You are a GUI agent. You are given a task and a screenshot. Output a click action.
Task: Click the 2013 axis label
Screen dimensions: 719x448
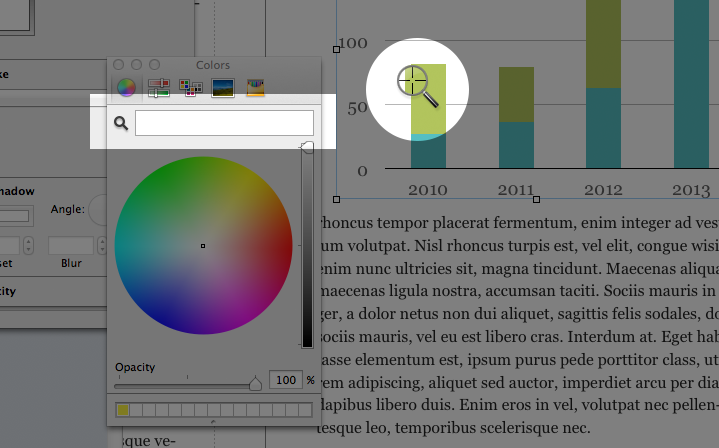(x=689, y=189)
